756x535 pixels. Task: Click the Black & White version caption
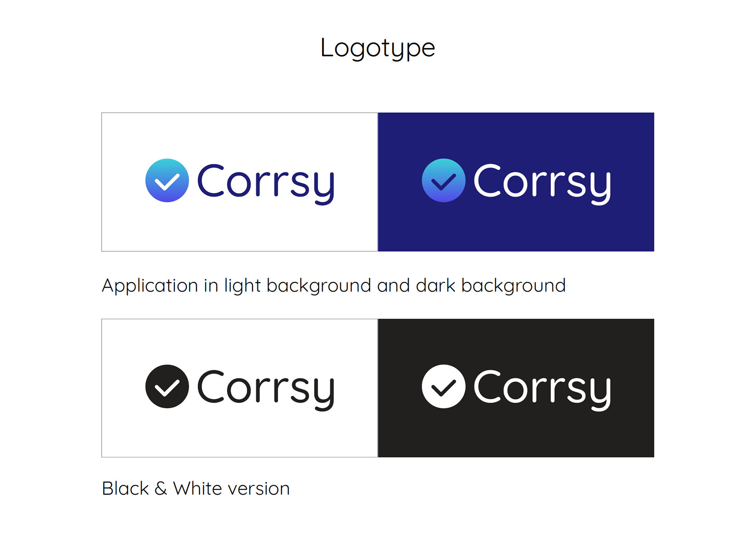pyautogui.click(x=196, y=489)
